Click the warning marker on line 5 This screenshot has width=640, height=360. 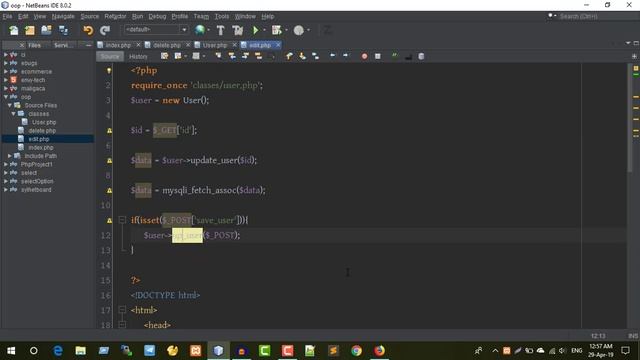[109, 131]
